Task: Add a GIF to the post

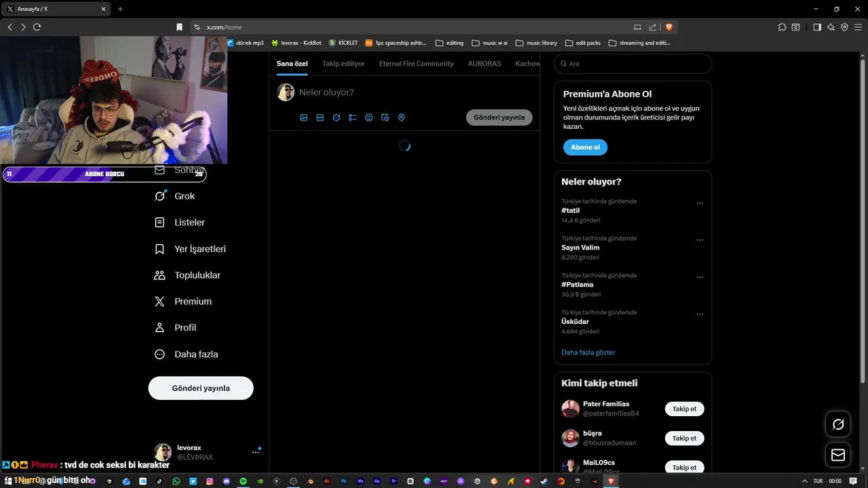Action: (320, 117)
